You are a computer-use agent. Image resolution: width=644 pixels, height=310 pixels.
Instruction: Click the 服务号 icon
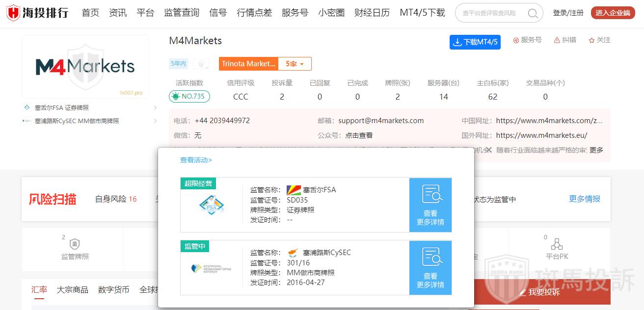coord(516,40)
